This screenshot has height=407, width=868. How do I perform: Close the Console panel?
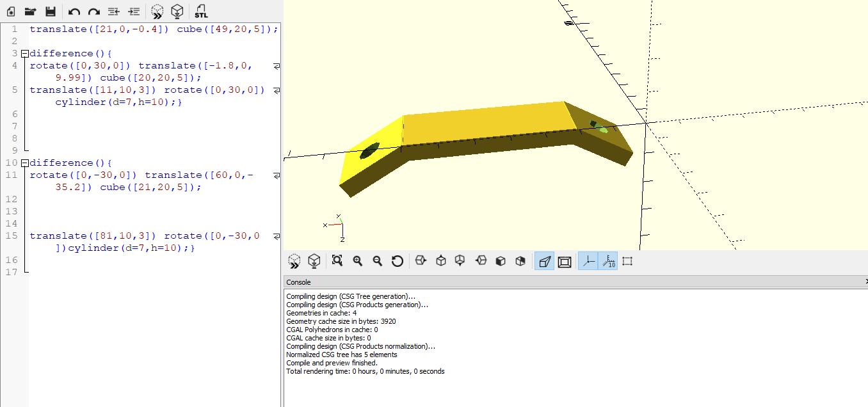(x=865, y=282)
